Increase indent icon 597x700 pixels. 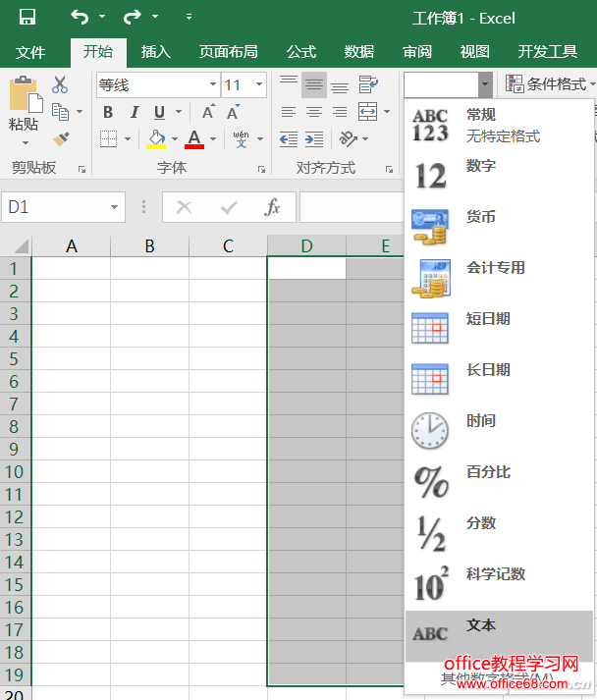(314, 139)
